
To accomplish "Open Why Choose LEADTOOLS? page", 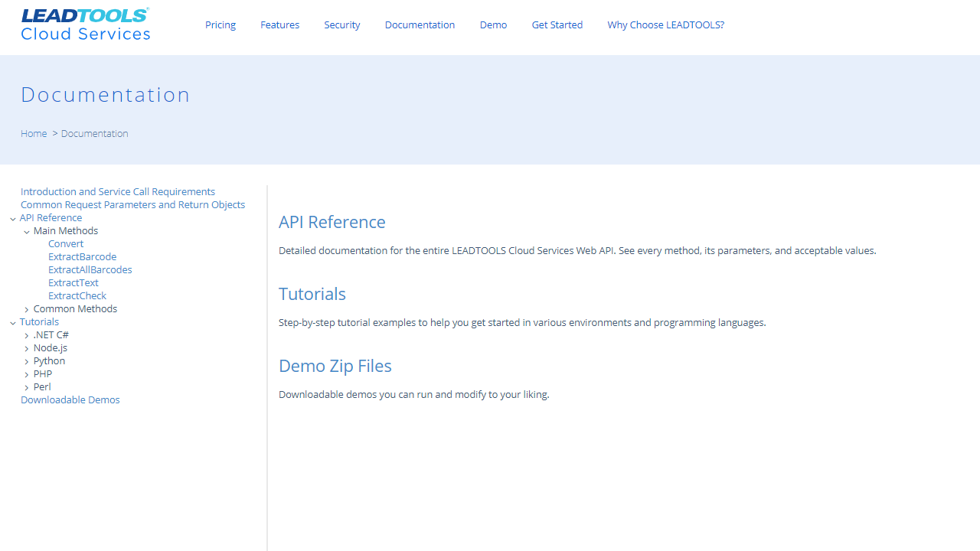I will pyautogui.click(x=665, y=24).
